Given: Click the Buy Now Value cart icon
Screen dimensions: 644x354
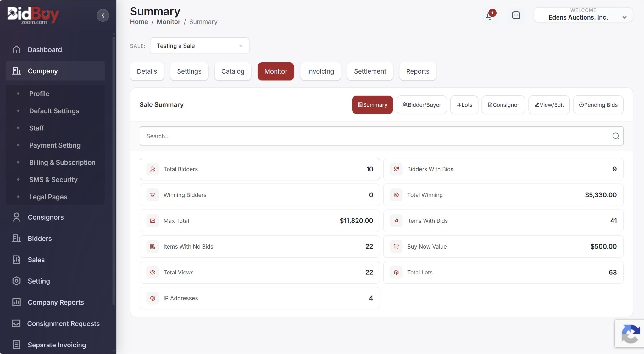Looking at the screenshot, I should pos(396,247).
